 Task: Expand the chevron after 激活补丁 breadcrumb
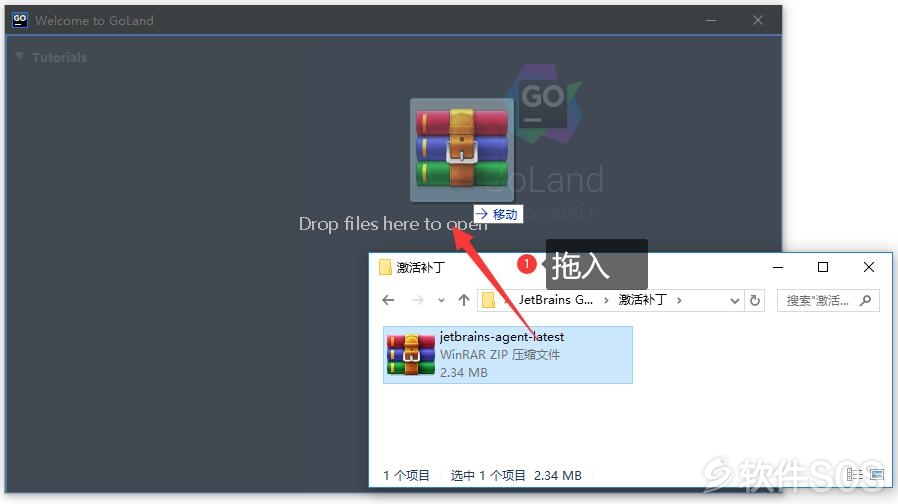point(679,300)
